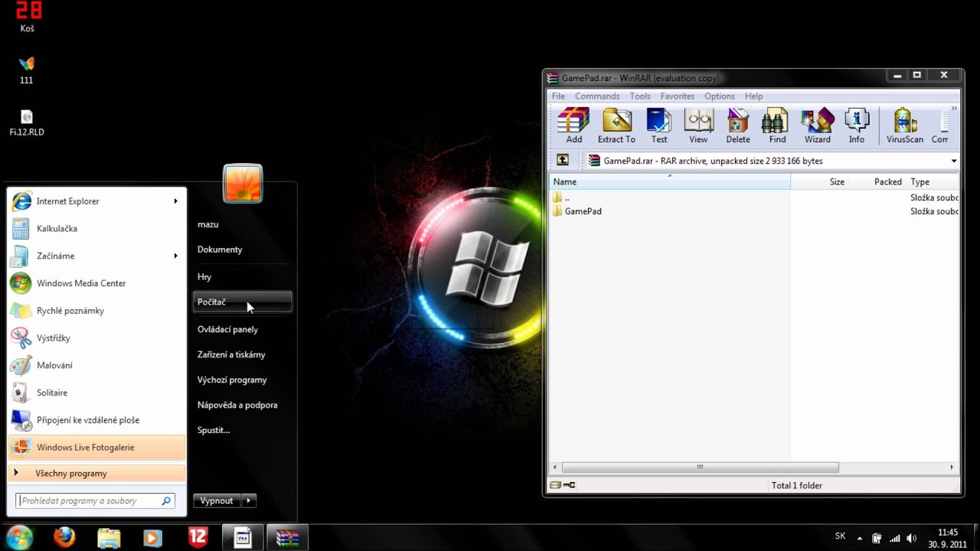
Task: Open the Favorites menu
Action: tap(678, 96)
